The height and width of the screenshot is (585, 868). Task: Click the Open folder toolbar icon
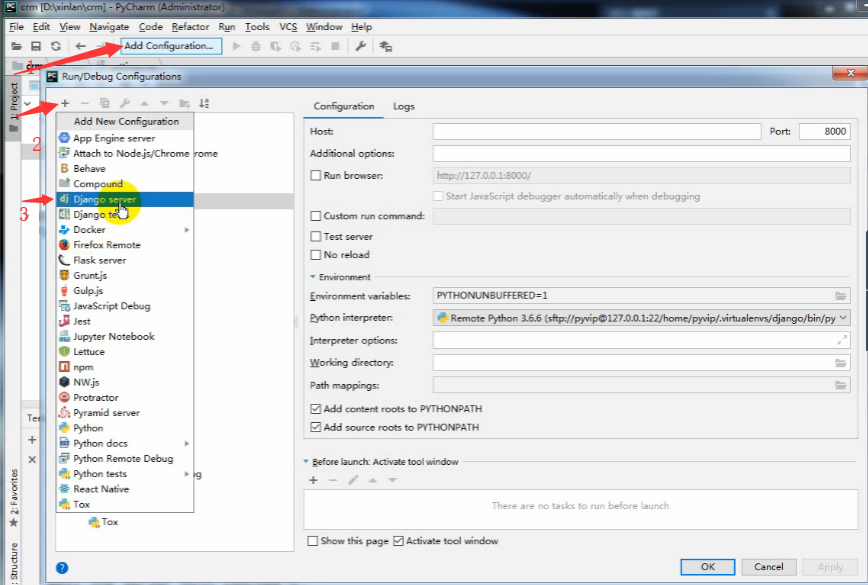(x=17, y=46)
